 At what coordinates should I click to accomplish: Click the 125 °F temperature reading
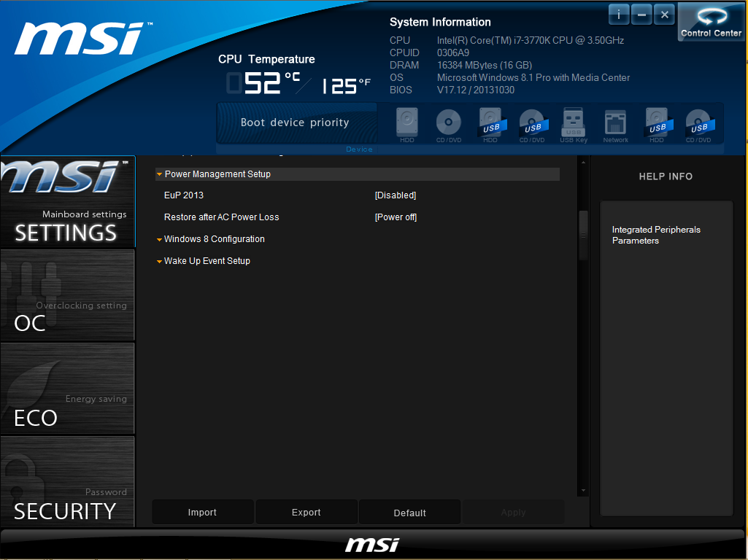347,86
